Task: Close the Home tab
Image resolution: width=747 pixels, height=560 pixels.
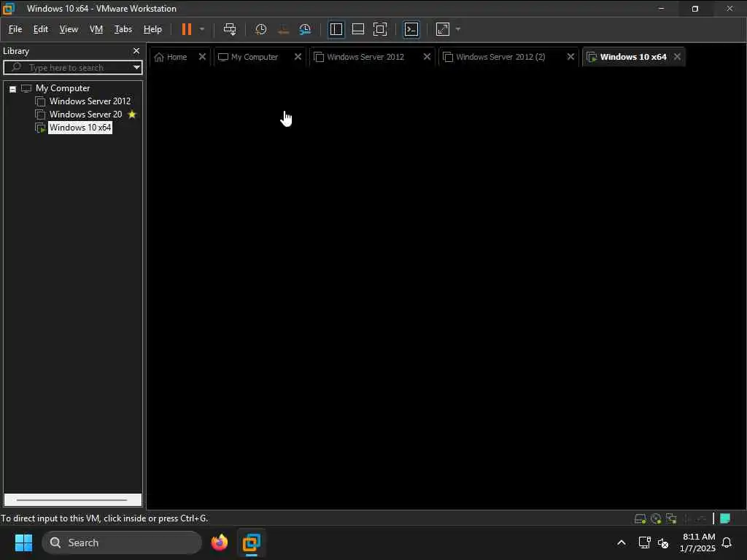Action: click(x=202, y=57)
